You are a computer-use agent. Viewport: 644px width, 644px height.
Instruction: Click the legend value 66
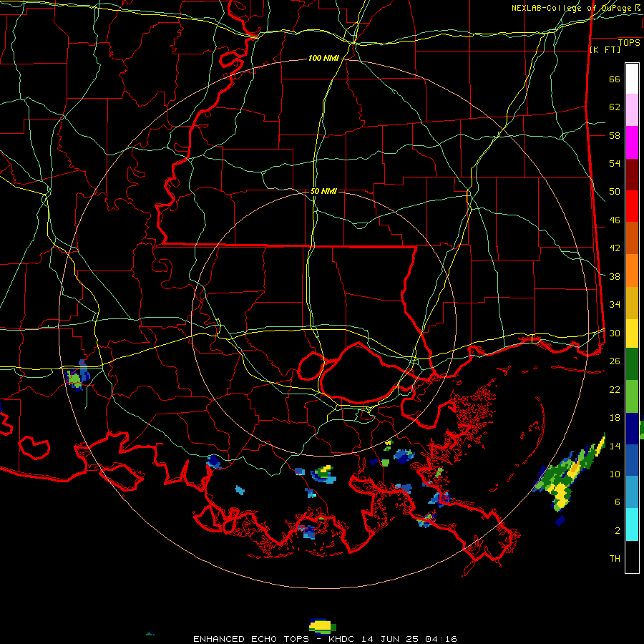[x=615, y=79]
